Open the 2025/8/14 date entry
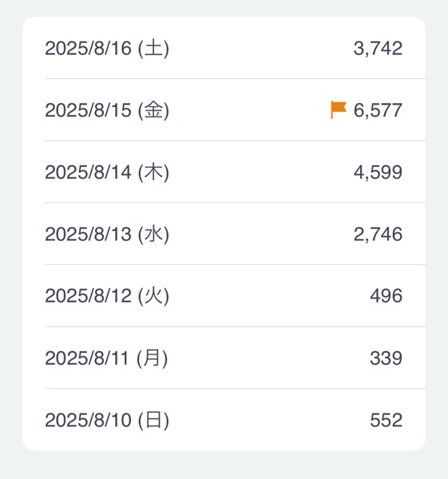The width and height of the screenshot is (448, 479). point(224,172)
